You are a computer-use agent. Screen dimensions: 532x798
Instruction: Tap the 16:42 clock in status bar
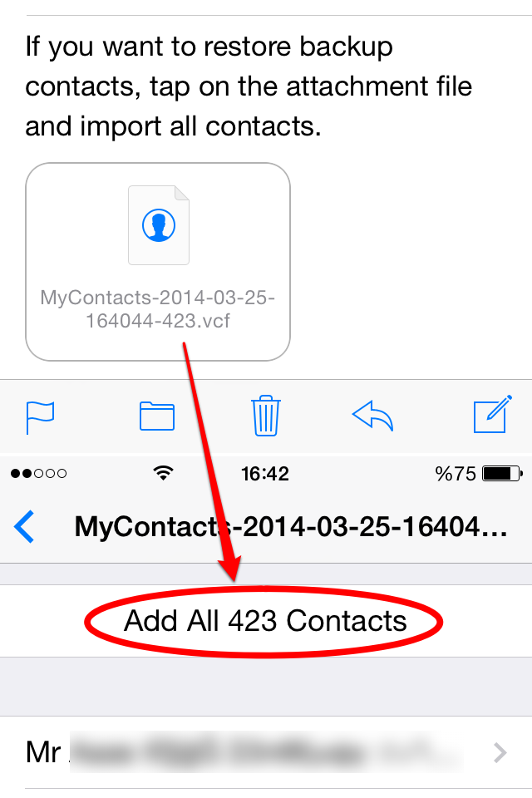pos(264,474)
